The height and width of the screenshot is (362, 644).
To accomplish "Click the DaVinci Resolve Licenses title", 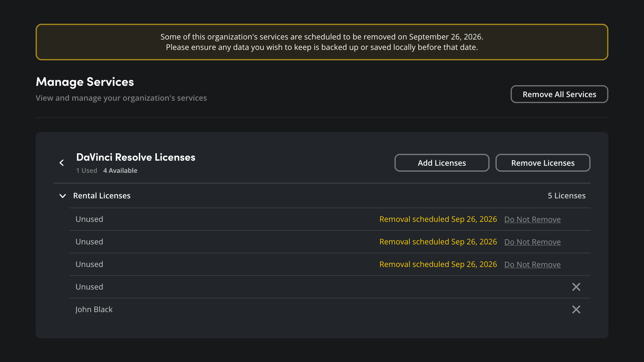I will click(x=136, y=157).
